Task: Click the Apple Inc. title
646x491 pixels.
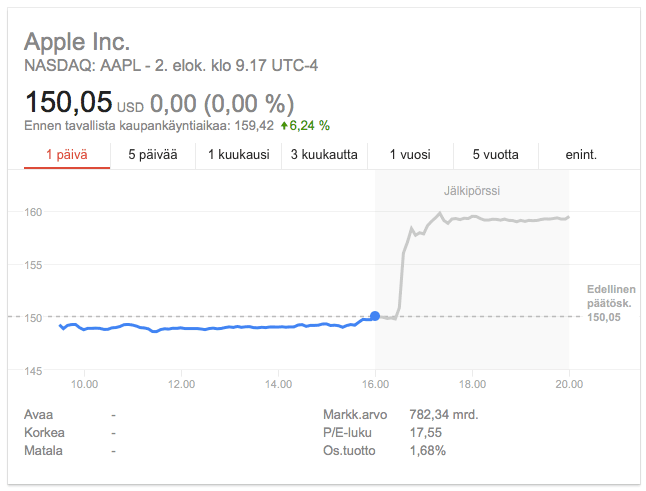Action: 77,43
